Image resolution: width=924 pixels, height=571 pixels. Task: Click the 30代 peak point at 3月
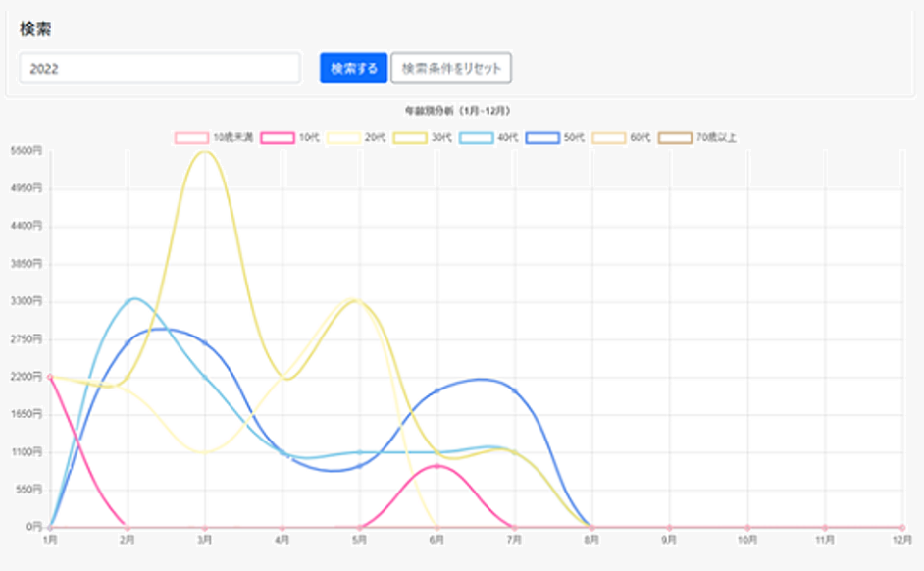coord(205,151)
